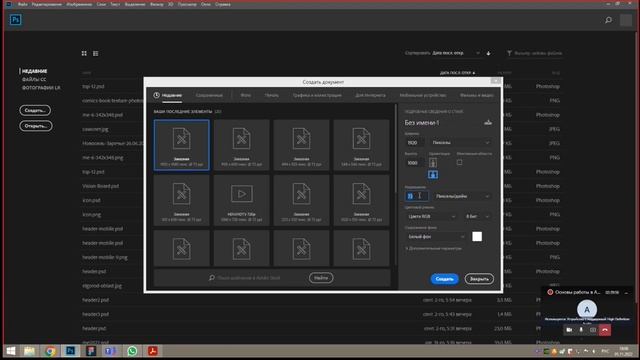Switch recent files to grid view

click(x=84, y=53)
